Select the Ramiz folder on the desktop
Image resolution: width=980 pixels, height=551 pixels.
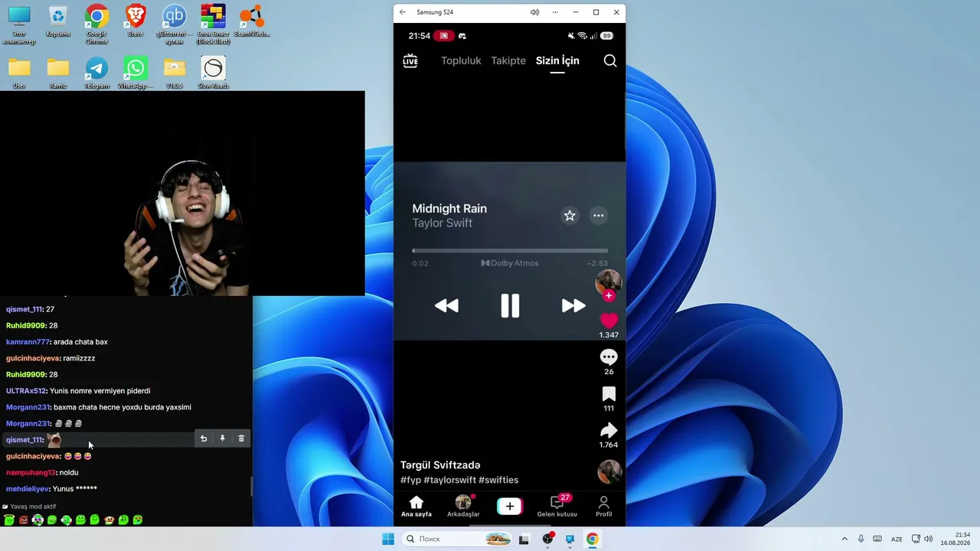tap(58, 73)
